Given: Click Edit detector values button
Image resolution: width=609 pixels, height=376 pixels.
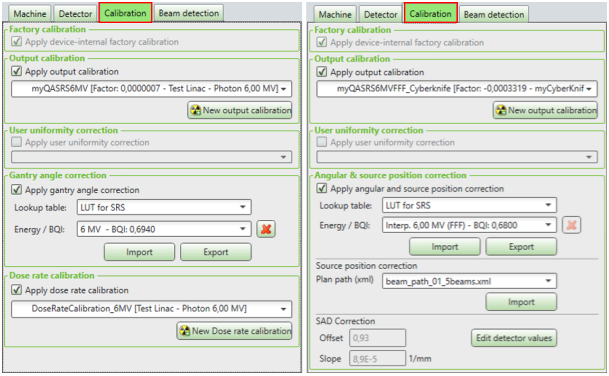Looking at the screenshot, I should click(514, 338).
